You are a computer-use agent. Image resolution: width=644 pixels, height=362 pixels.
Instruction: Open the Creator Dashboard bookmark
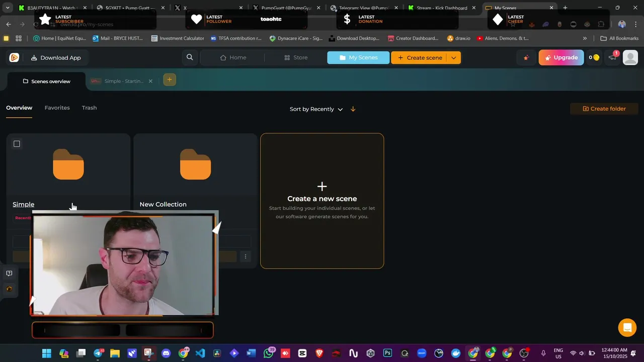(413, 38)
